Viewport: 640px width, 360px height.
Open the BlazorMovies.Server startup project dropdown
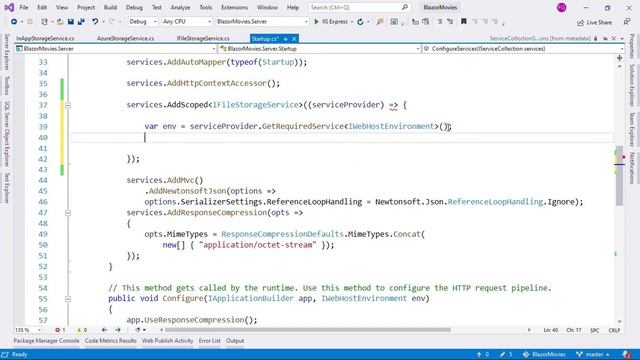(262, 22)
